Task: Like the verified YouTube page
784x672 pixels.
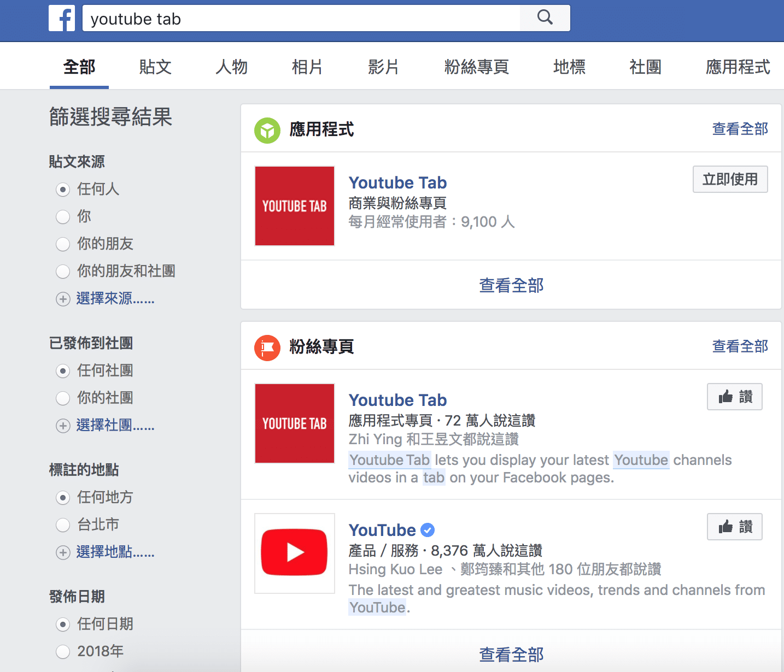Action: click(x=735, y=527)
